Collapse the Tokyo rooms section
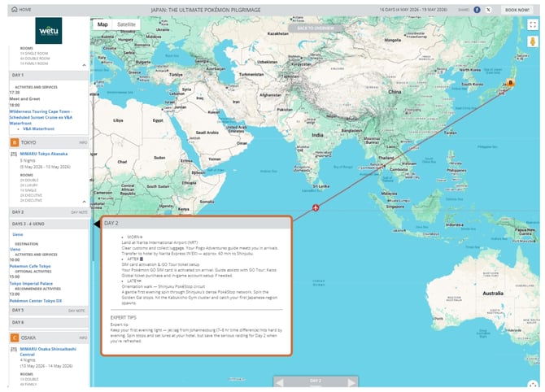 point(84,202)
